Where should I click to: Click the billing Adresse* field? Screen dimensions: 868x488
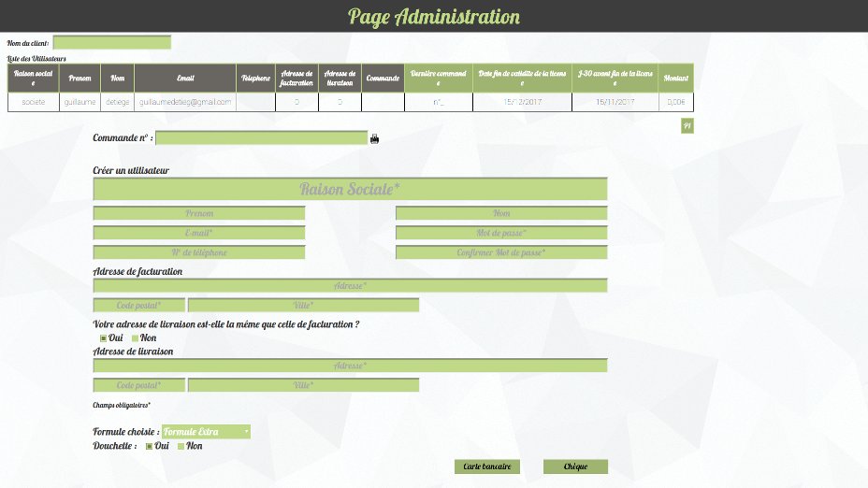point(350,285)
